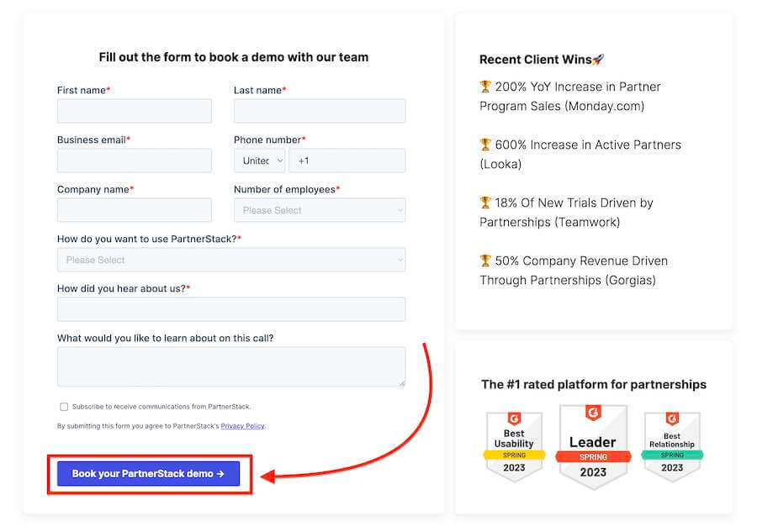Focus the How did you hear about us field
The width and height of the screenshot is (757, 532).
point(231,309)
